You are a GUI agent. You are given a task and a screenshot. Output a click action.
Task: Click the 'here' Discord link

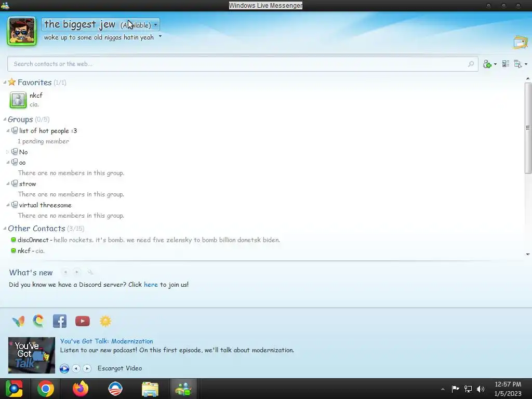tap(151, 284)
